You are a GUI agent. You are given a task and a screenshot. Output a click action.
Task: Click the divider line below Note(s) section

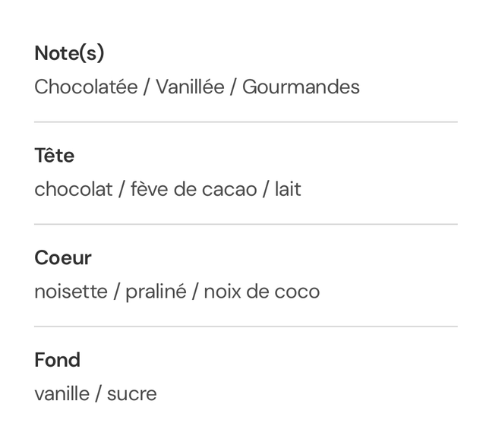tap(245, 121)
